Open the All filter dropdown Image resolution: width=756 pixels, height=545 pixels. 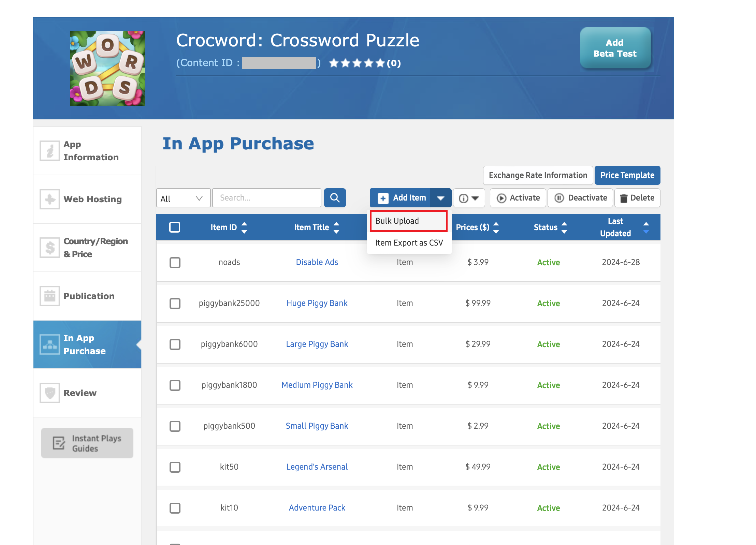pos(183,198)
